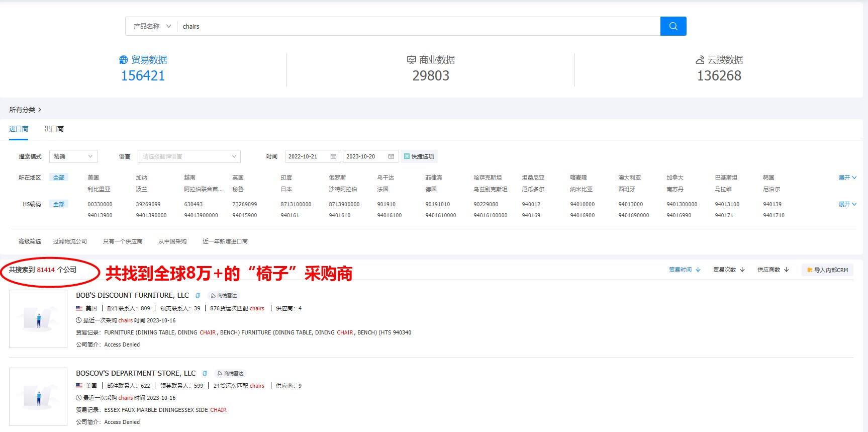Filter by HS code 9401610000
Screen dimensions: 868x432
441,215
